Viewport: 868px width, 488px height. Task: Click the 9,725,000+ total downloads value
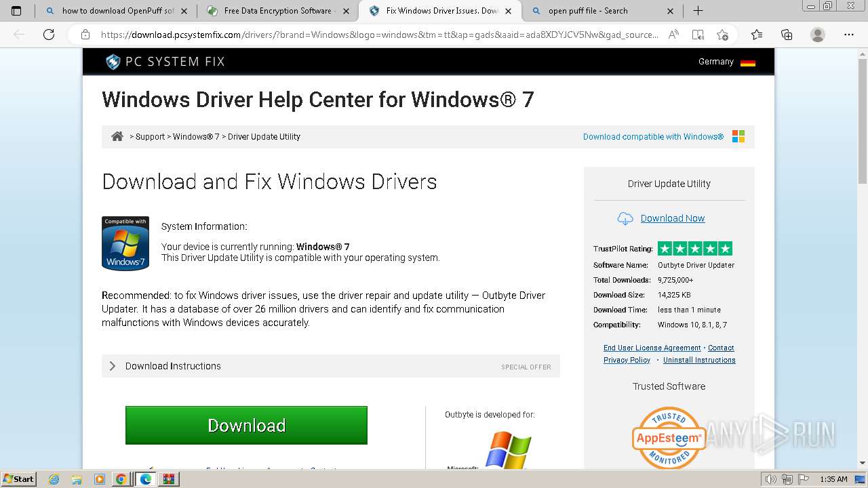coord(675,280)
